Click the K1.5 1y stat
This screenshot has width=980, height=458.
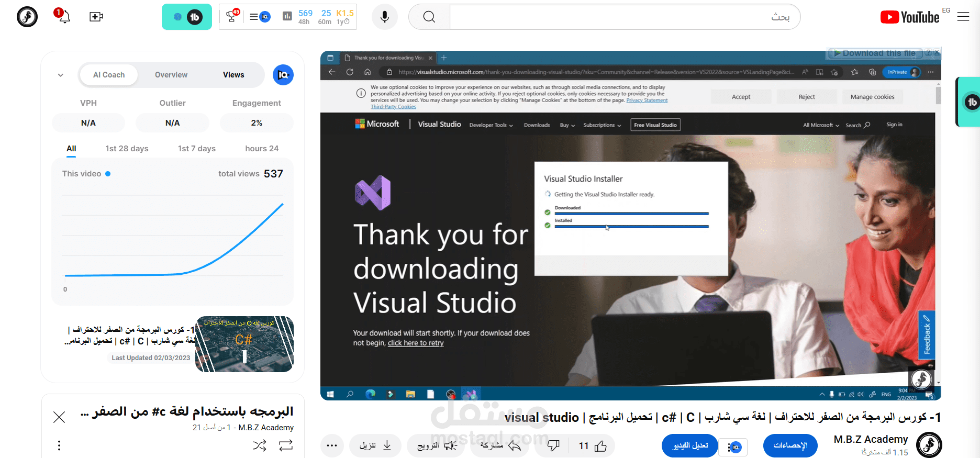(344, 17)
